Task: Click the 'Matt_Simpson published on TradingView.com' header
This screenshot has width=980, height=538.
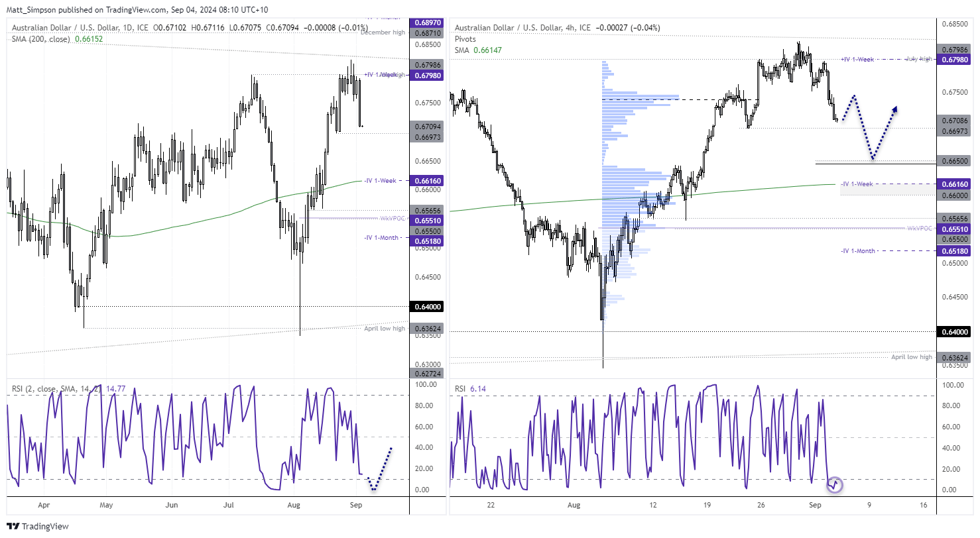Action: pos(86,11)
